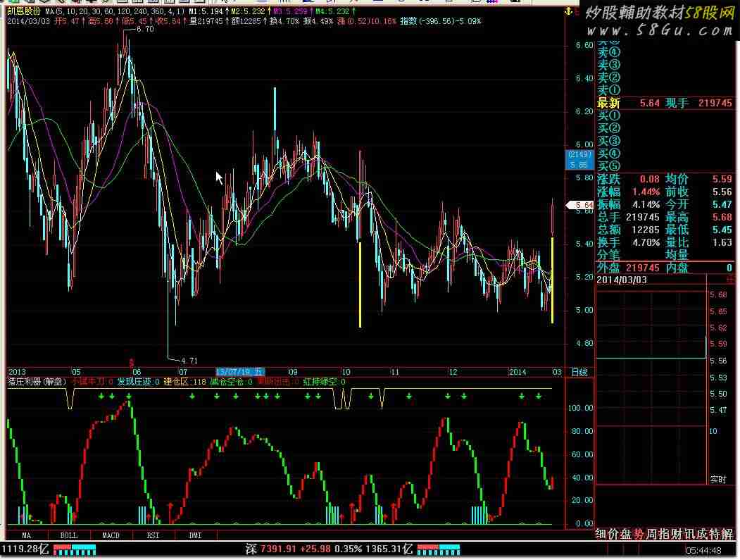Click the 最高 5.68 value
Screen dimensions: 740x560
722,217
